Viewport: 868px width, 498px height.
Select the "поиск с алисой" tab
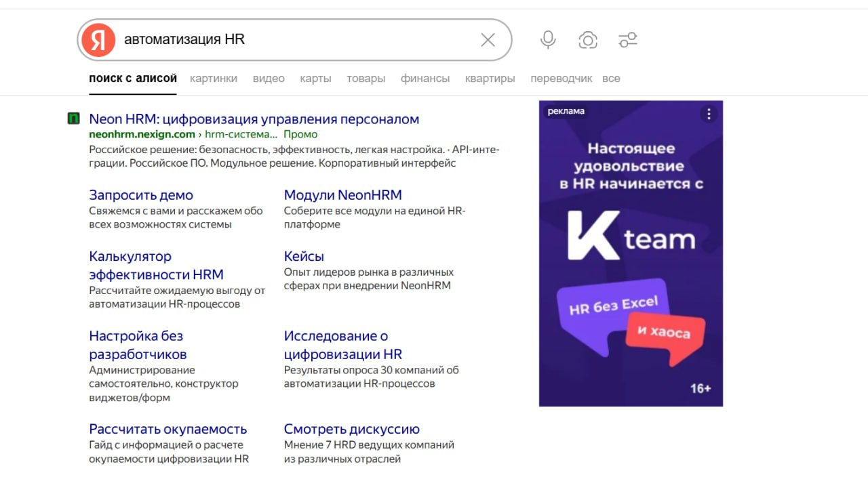pos(133,79)
